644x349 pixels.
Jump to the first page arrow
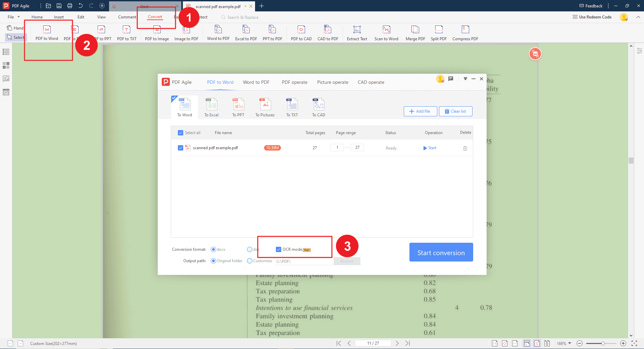[339, 343]
